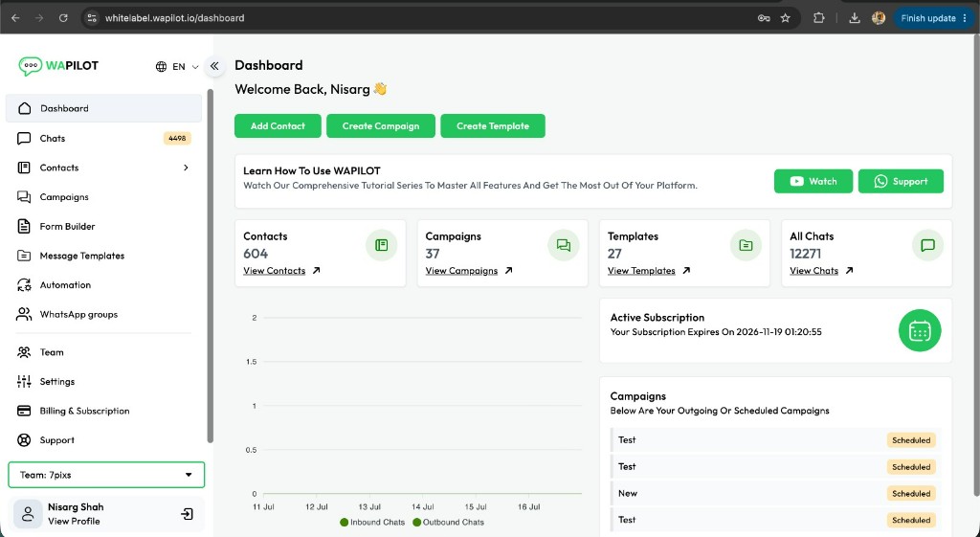This screenshot has height=537, width=980.
Task: Click the Chats speech bubble icon
Action: [x=24, y=138]
